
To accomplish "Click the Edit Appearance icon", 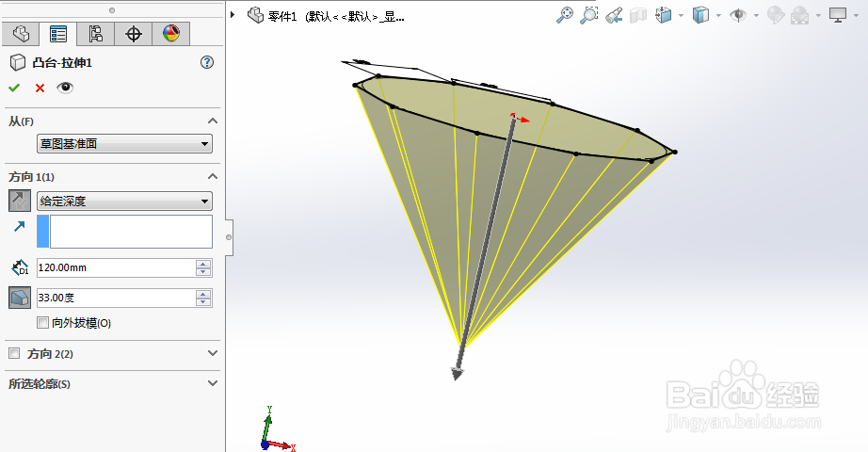I will tap(776, 15).
